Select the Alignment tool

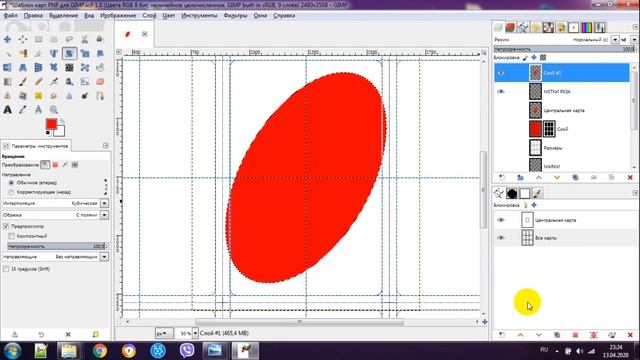tap(23, 40)
